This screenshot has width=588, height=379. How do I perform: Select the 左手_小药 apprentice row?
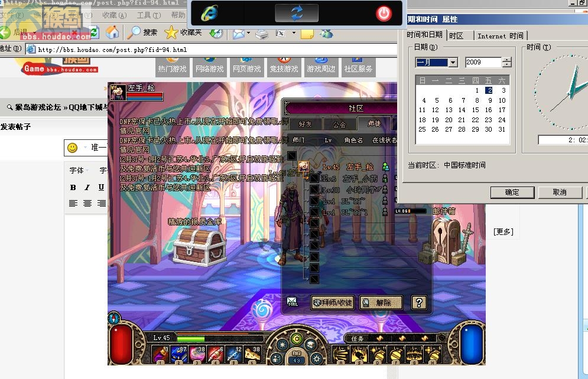point(349,179)
